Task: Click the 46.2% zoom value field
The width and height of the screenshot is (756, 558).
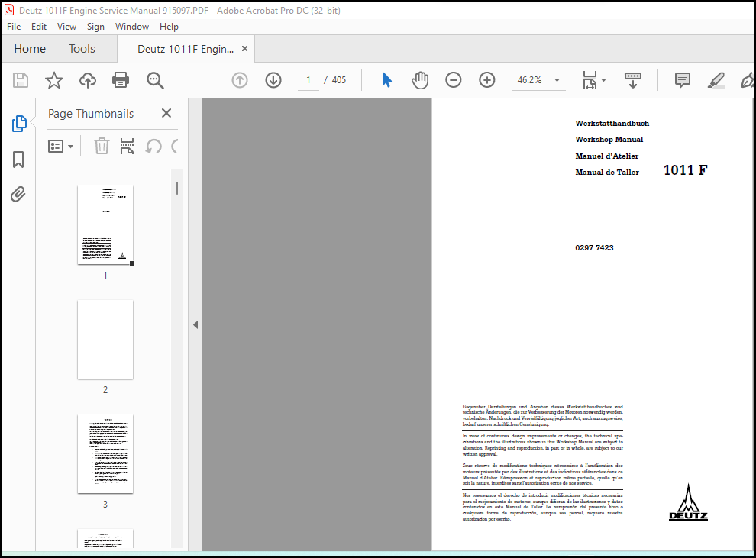Action: coord(529,80)
